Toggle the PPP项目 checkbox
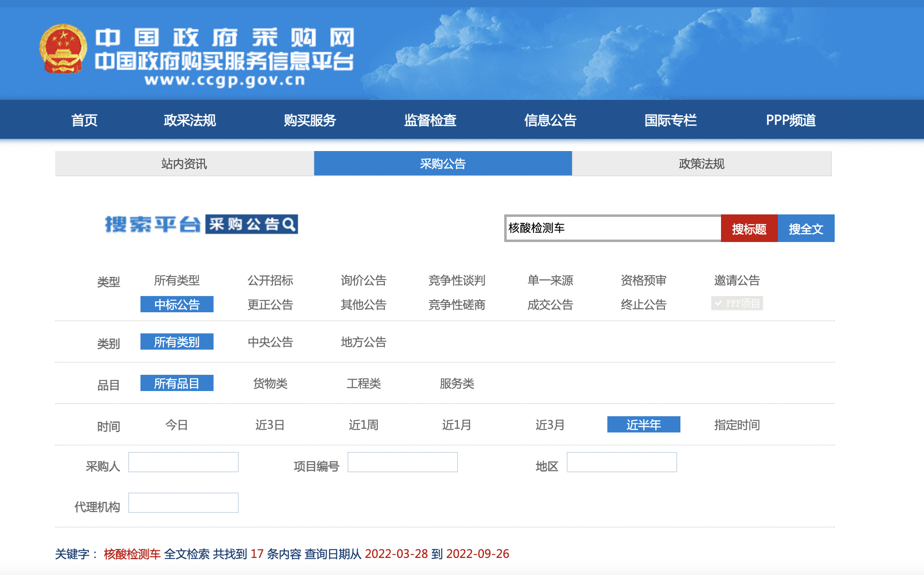This screenshot has height=575, width=924. click(x=737, y=303)
